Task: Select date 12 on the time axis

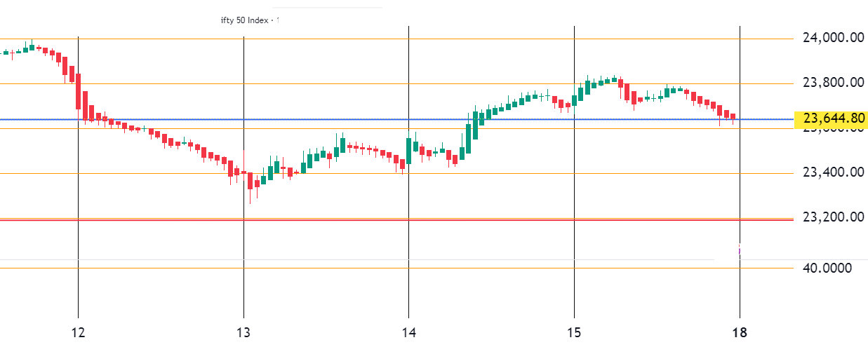Action: (x=78, y=332)
